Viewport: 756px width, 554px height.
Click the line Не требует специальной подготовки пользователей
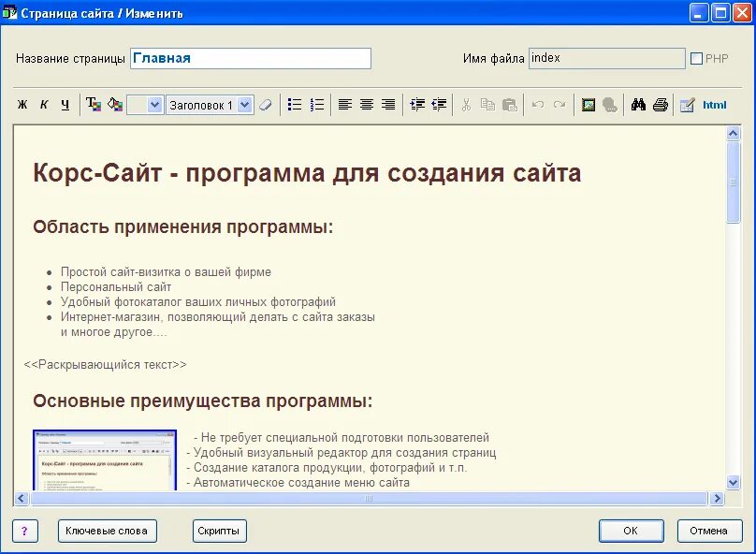[342, 437]
